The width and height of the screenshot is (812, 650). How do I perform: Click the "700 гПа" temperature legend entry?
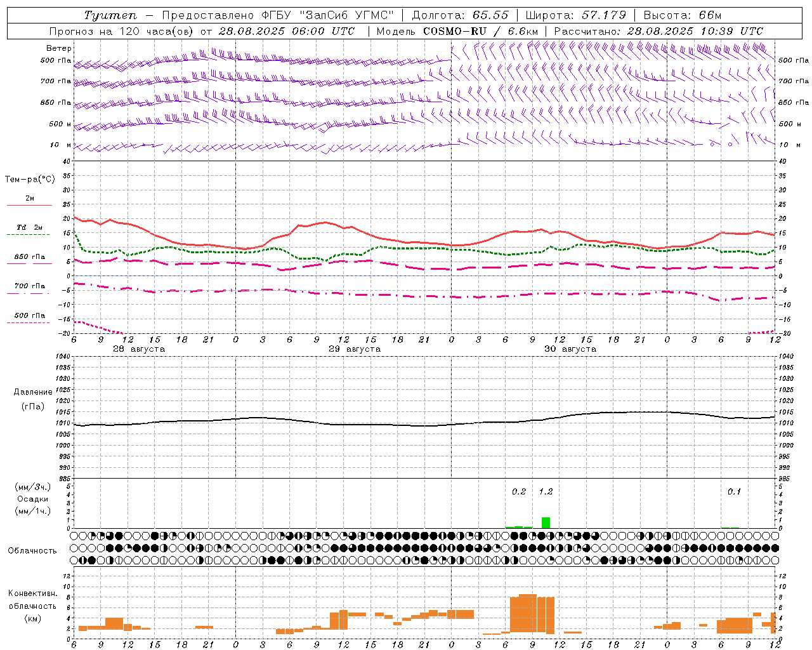(x=30, y=286)
